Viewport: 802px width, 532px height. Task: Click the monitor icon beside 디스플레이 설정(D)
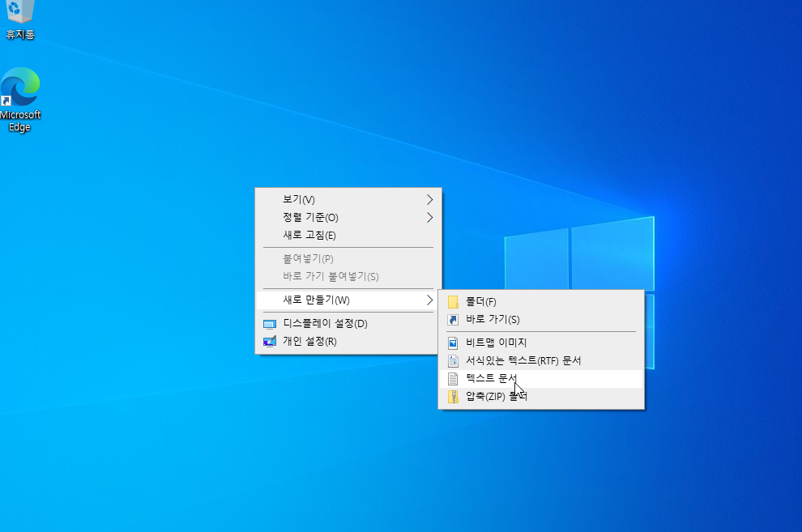270,324
